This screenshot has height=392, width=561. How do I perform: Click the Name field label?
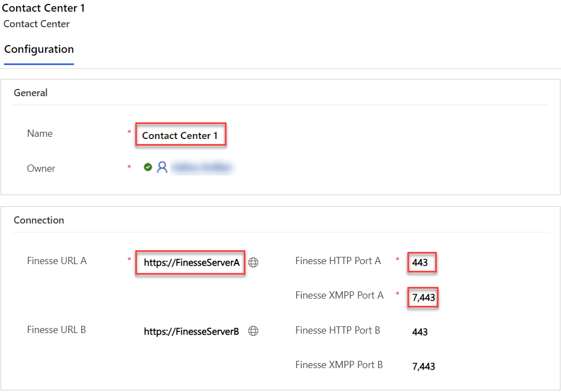point(40,133)
